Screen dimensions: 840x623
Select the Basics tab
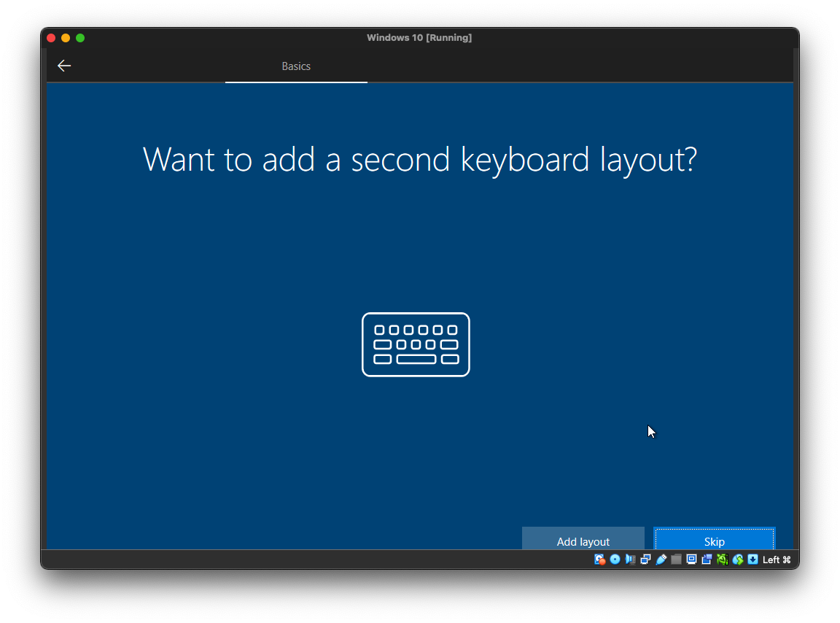pyautogui.click(x=296, y=66)
